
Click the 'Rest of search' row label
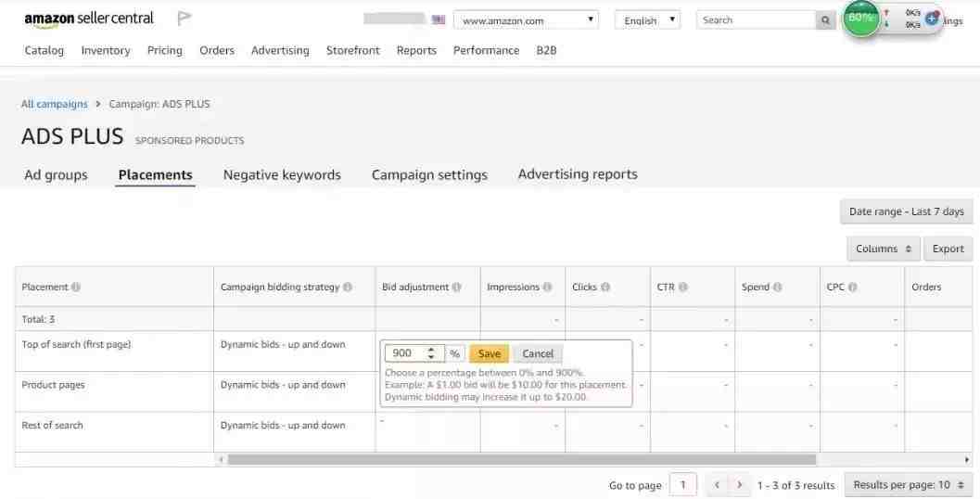(x=53, y=425)
